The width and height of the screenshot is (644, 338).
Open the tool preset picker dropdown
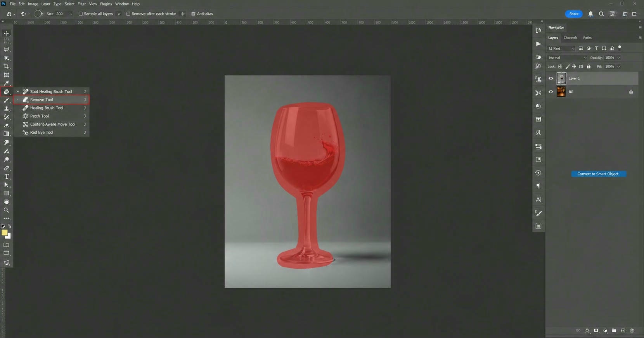tap(10, 14)
